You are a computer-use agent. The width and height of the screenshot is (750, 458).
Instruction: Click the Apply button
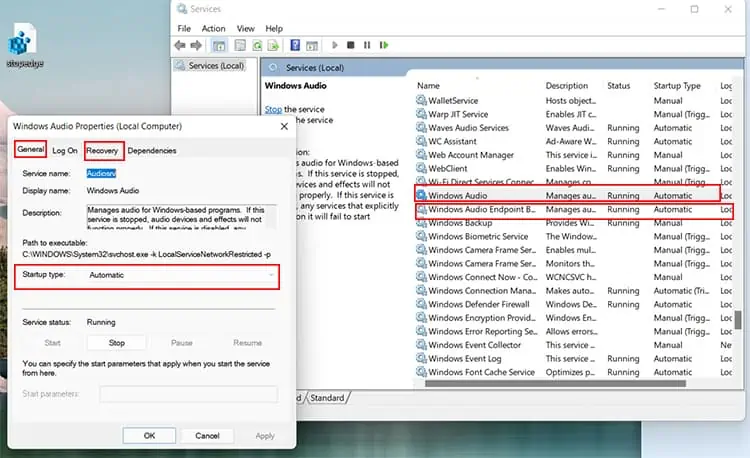point(265,436)
